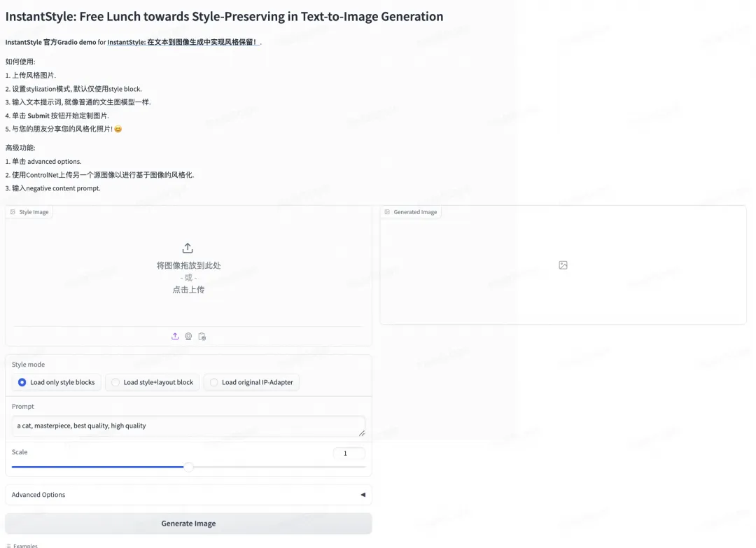This screenshot has width=756, height=548.
Task: Click the 点击上传 upload text
Action: 188,290
